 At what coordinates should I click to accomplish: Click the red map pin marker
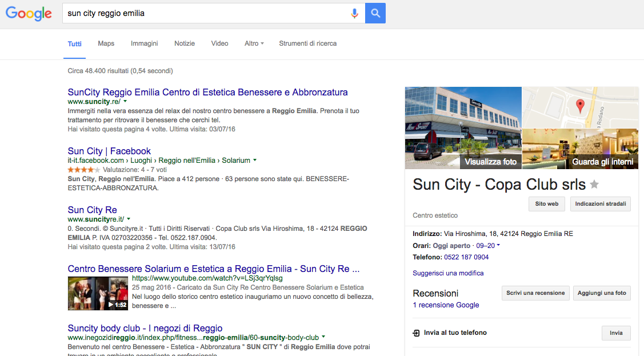coord(580,106)
